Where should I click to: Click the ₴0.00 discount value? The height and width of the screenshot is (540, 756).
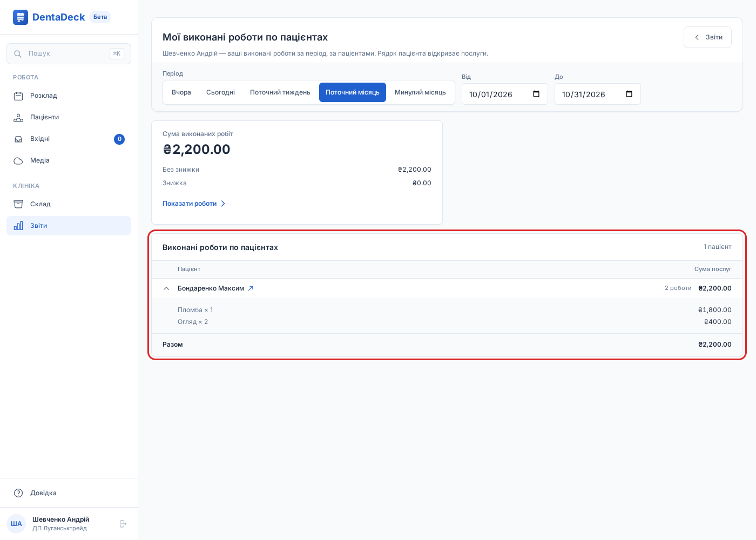(x=422, y=183)
